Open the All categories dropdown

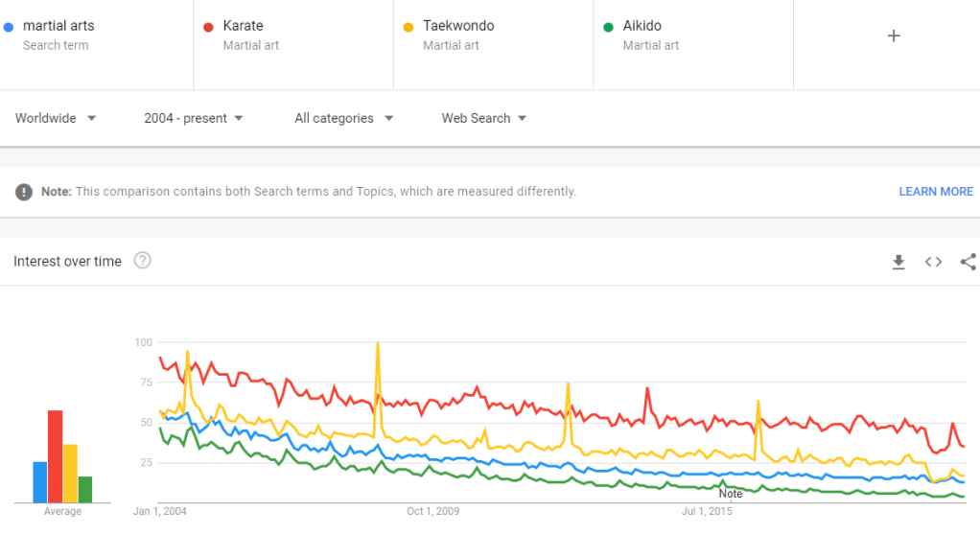[344, 118]
